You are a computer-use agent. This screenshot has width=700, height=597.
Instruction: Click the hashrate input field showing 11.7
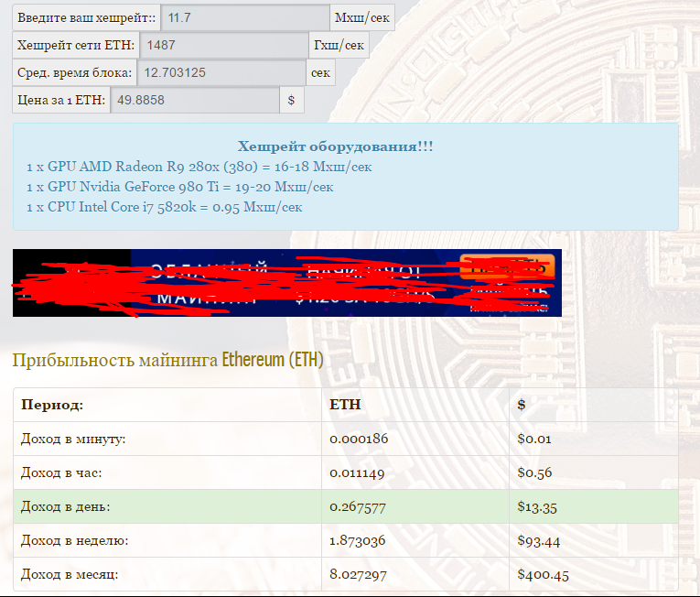click(245, 18)
